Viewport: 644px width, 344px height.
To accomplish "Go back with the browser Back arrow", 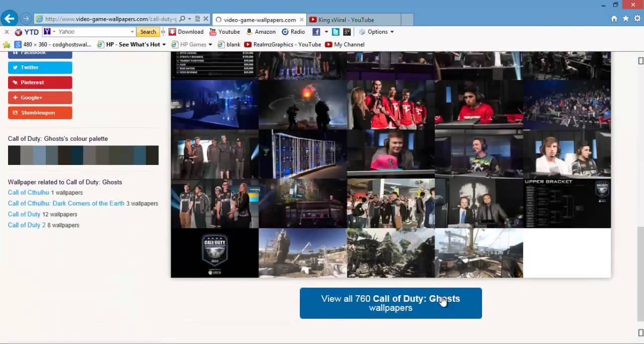I will click(9, 19).
